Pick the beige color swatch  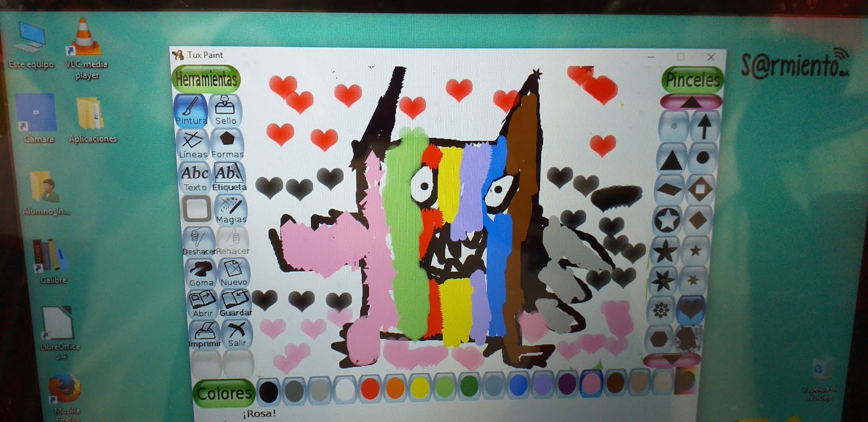pos(662,382)
